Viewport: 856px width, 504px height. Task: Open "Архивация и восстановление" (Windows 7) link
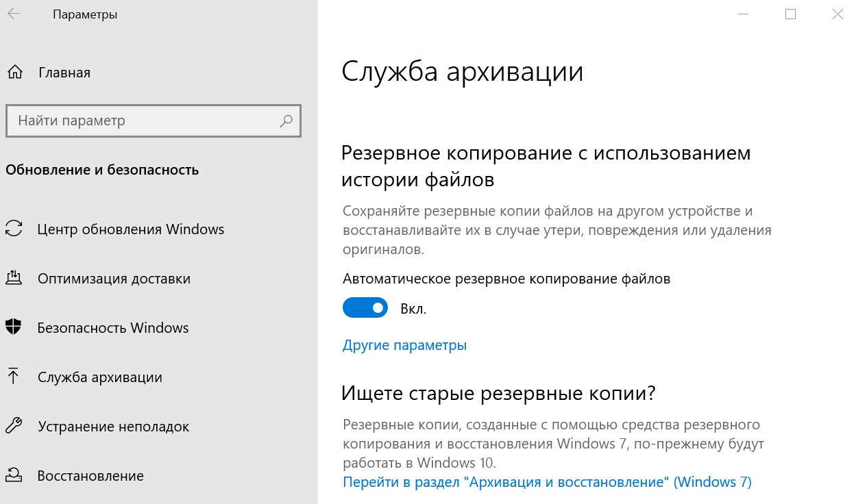[547, 482]
